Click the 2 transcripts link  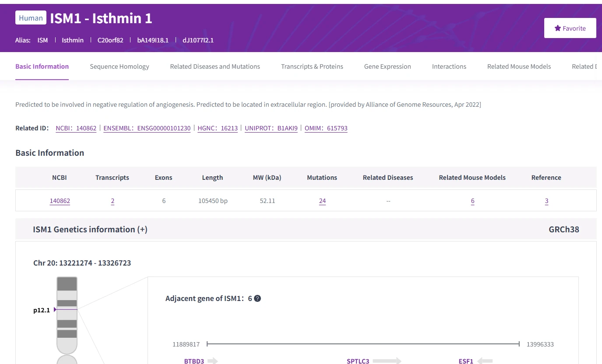pyautogui.click(x=112, y=201)
